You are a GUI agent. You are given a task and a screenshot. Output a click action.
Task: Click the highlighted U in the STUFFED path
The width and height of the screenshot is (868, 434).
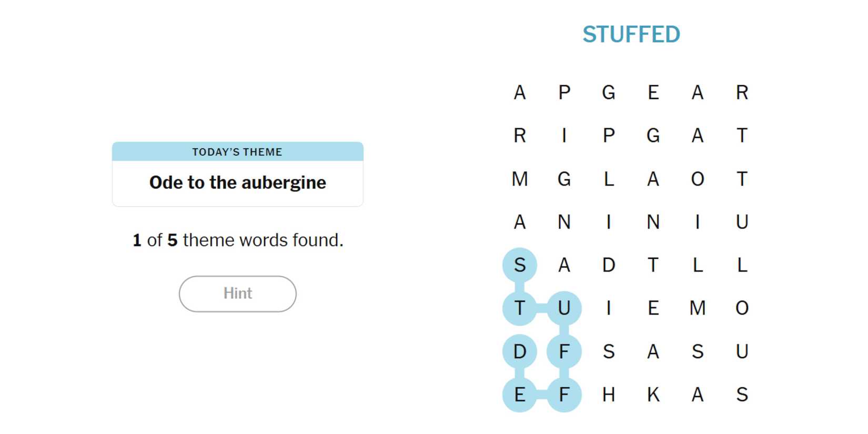coord(564,308)
